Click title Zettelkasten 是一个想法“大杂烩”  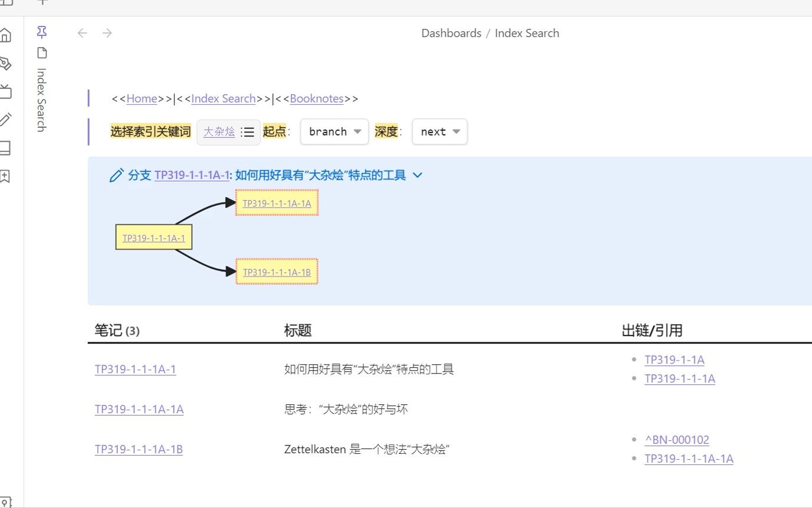[x=367, y=450]
